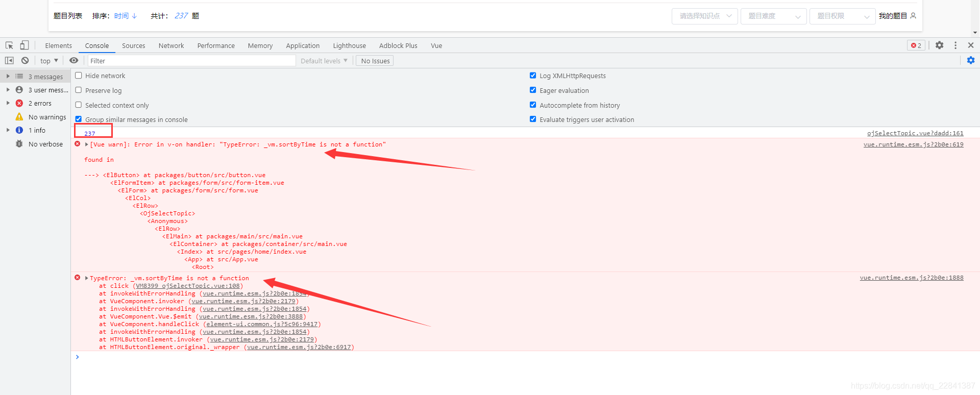Uncheck Evaluate triggers user activation
Viewport: 980px width, 395px height.
click(x=533, y=119)
